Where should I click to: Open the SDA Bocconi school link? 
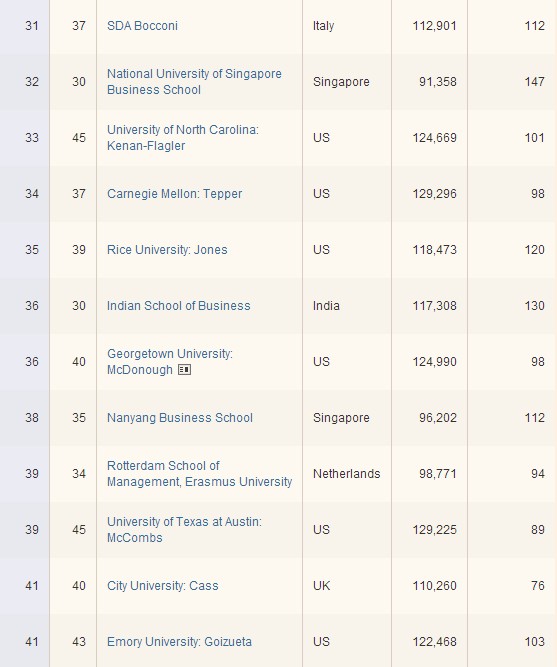pyautogui.click(x=143, y=26)
